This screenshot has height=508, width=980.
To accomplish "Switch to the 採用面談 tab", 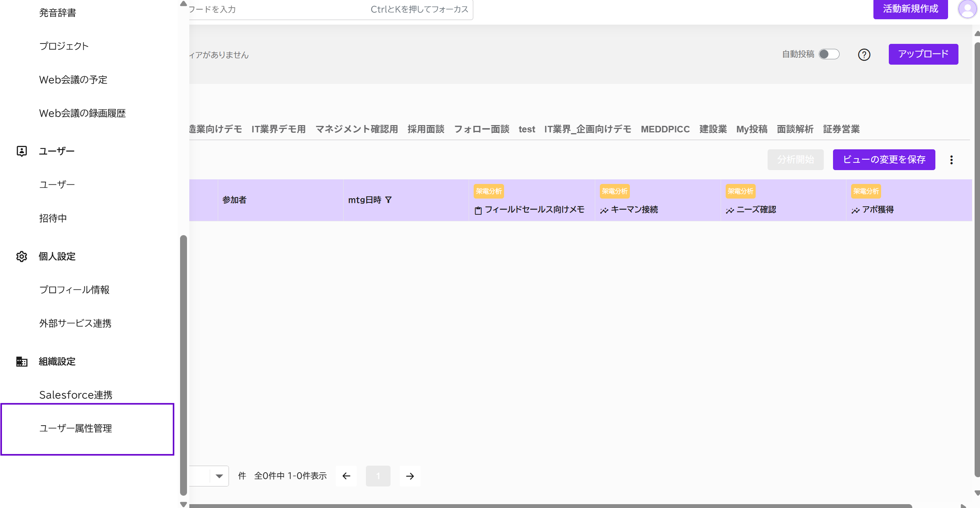I will point(426,129).
